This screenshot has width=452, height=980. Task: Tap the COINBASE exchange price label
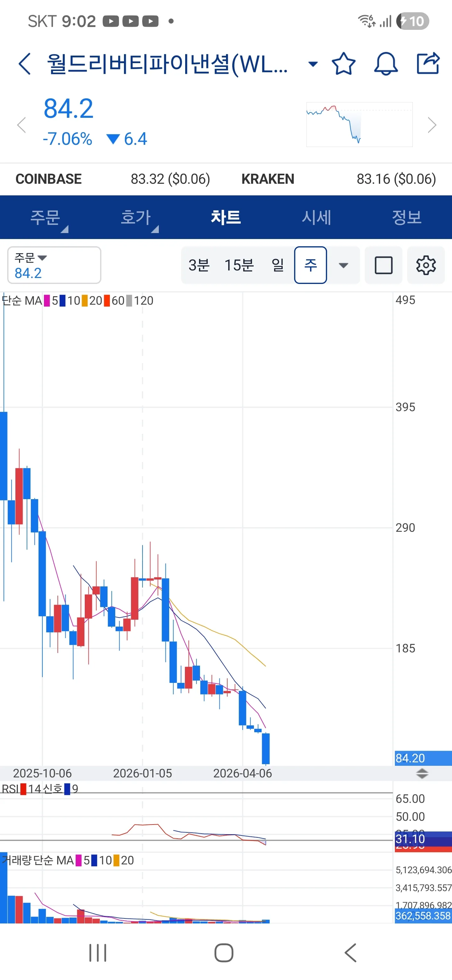(49, 179)
